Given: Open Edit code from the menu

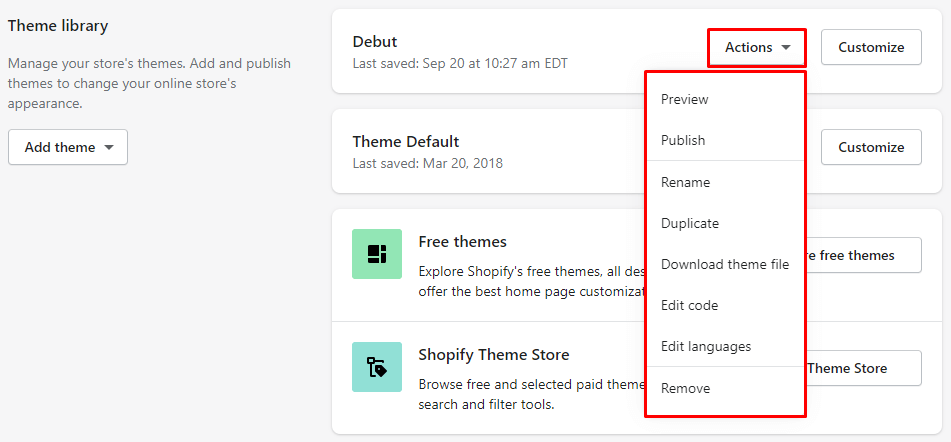Looking at the screenshot, I should coord(690,305).
